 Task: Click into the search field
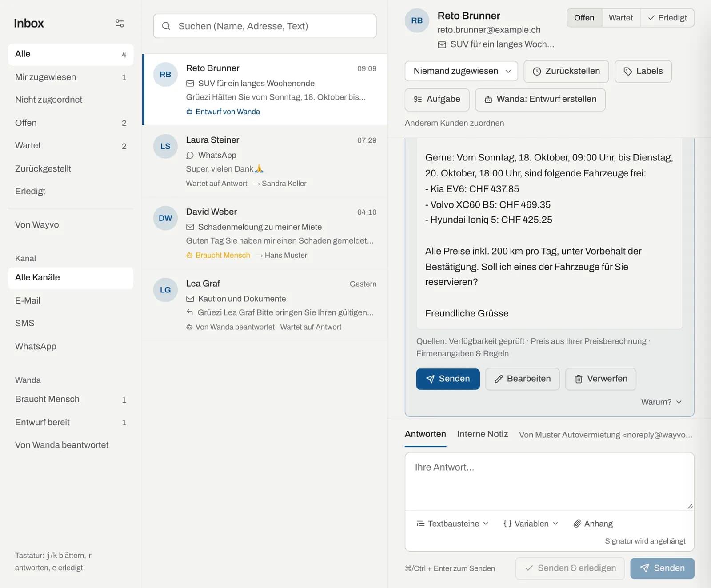pyautogui.click(x=265, y=26)
